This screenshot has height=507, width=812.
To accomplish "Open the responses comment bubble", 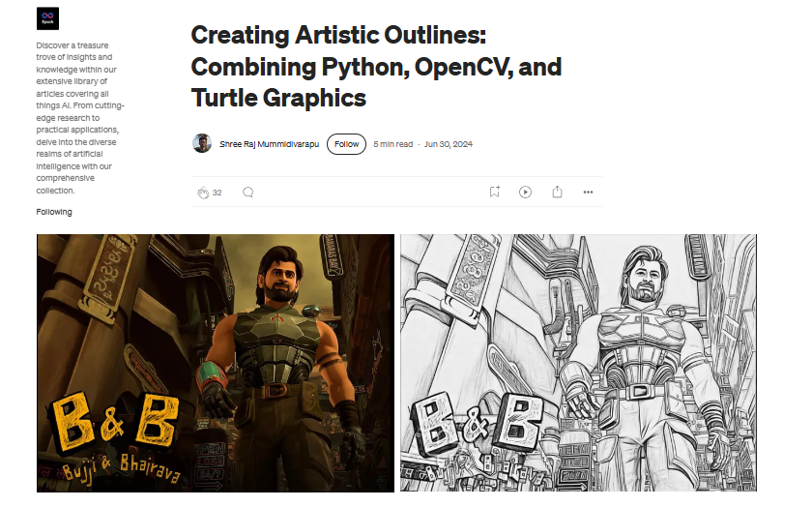I will coord(248,193).
